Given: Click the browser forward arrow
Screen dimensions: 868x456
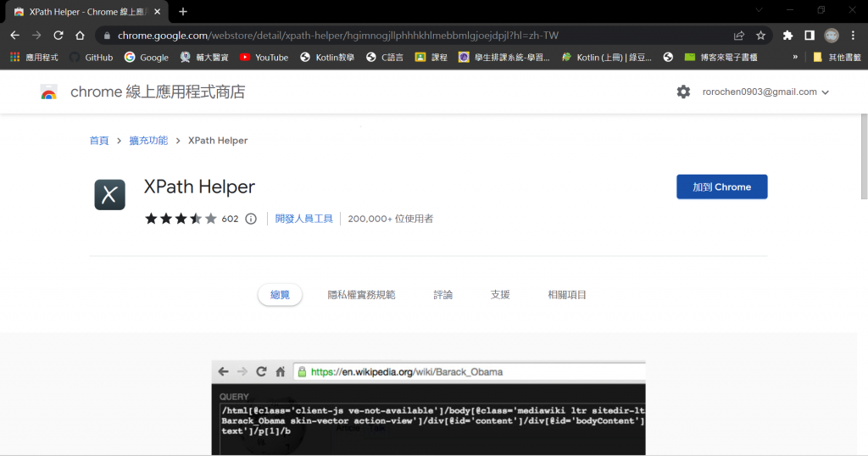Looking at the screenshot, I should tap(36, 36).
